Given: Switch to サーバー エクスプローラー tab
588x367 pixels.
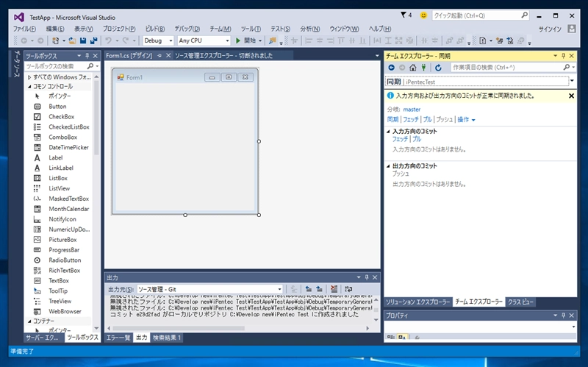Looking at the screenshot, I should 42,338.
